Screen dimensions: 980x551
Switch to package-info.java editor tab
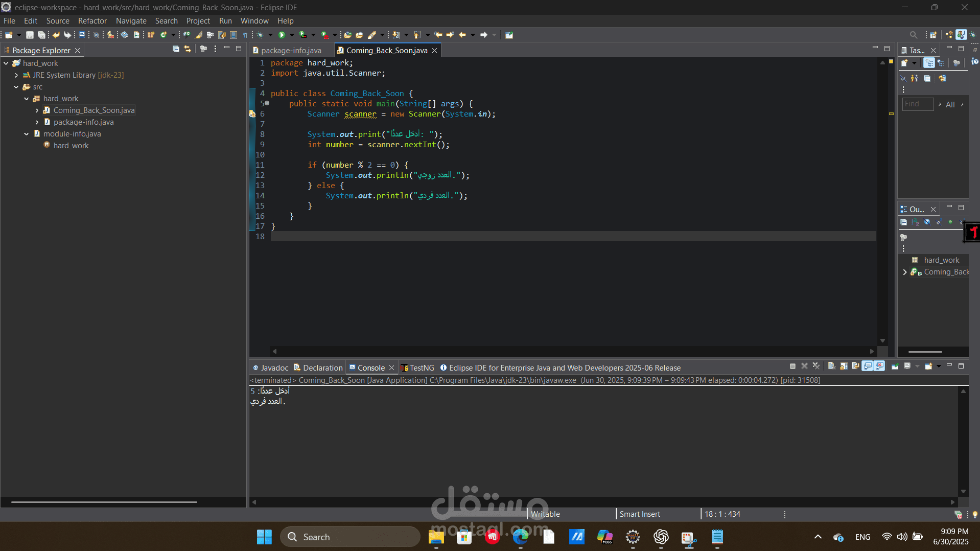tap(291, 50)
